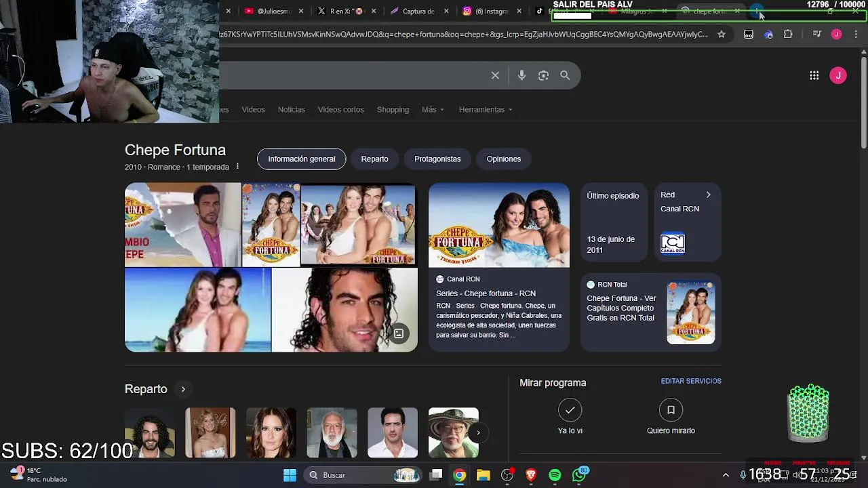Open Google Lens image search
Screen dimensions: 868x488
[543, 75]
